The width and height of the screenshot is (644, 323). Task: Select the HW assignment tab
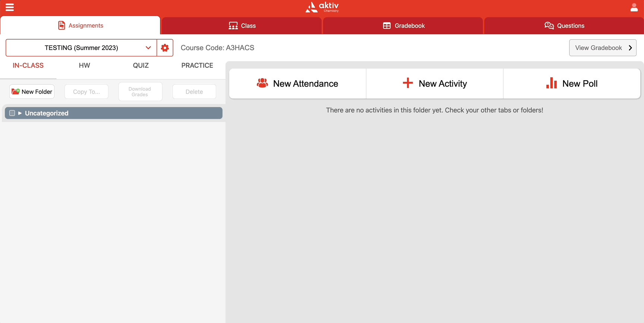[x=84, y=66]
